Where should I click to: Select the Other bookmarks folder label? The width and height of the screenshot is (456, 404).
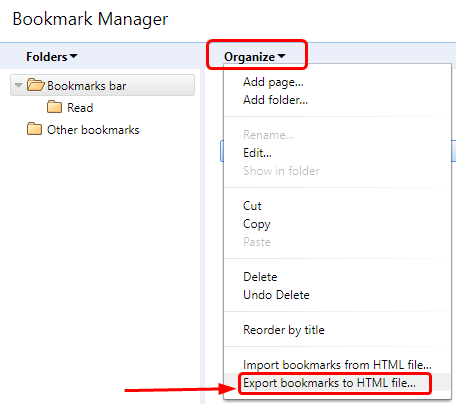(93, 130)
